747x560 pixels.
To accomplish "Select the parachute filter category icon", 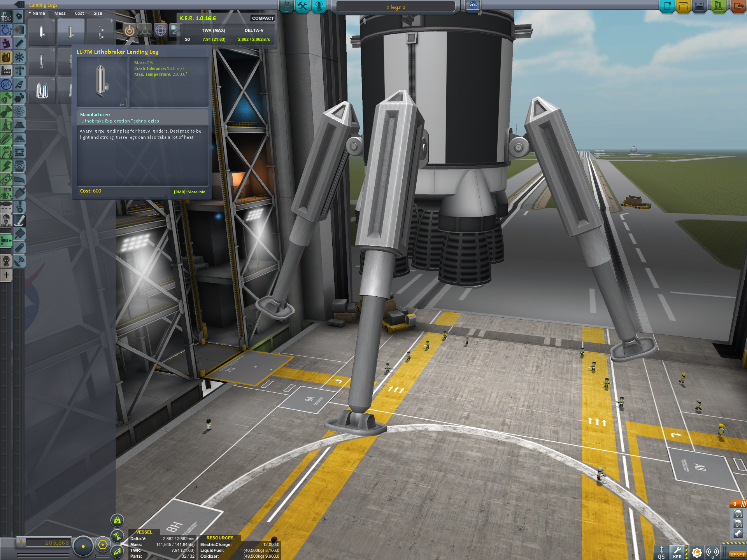I will [6, 152].
